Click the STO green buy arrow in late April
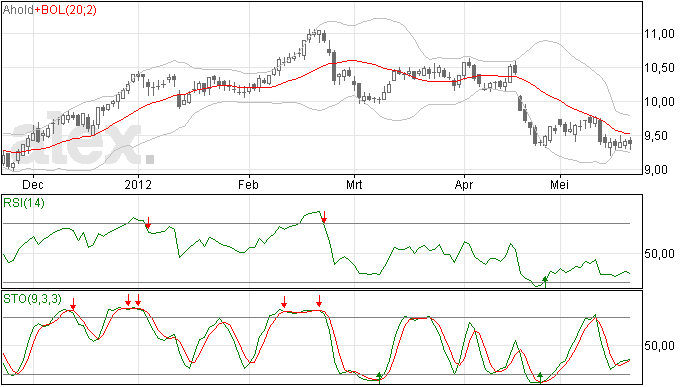 click(x=540, y=378)
